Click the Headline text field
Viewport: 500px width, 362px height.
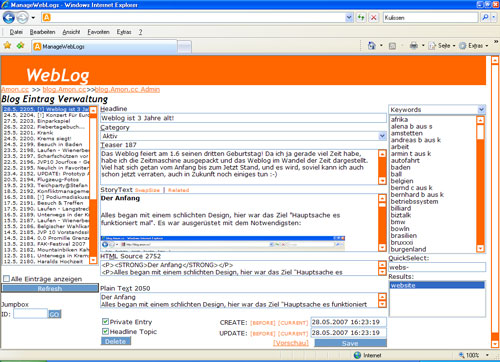tap(244, 118)
